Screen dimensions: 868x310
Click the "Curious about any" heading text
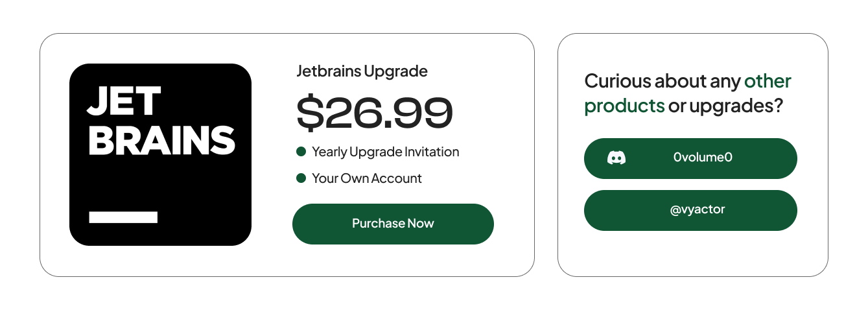(x=662, y=81)
